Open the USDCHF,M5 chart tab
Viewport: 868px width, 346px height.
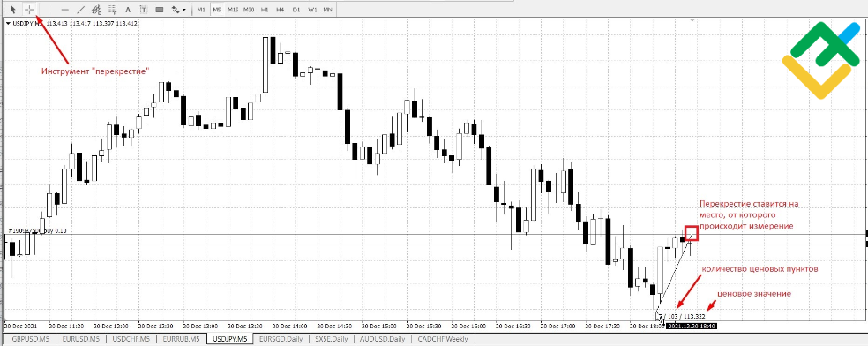pos(131,339)
